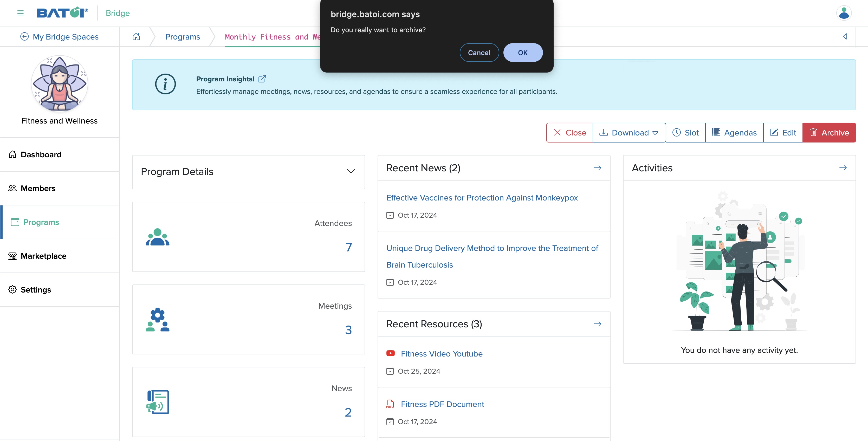Viewport: 868px width, 441px height.
Task: Click the Attendees count 7
Action: 348,247
